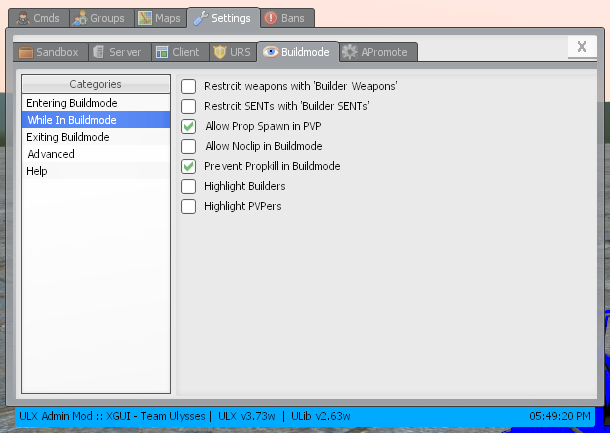Screen dimensions: 610x433
Task: Select the While In Buildmode category
Action: pyautogui.click(x=96, y=120)
